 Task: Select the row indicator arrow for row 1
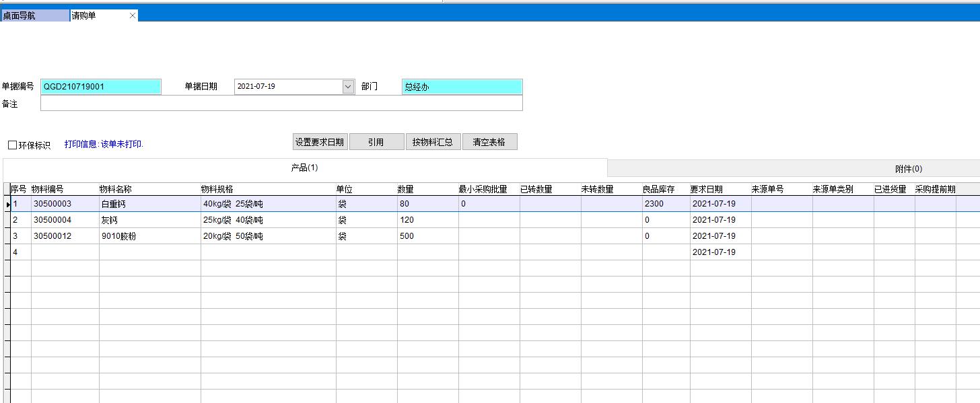(7, 204)
